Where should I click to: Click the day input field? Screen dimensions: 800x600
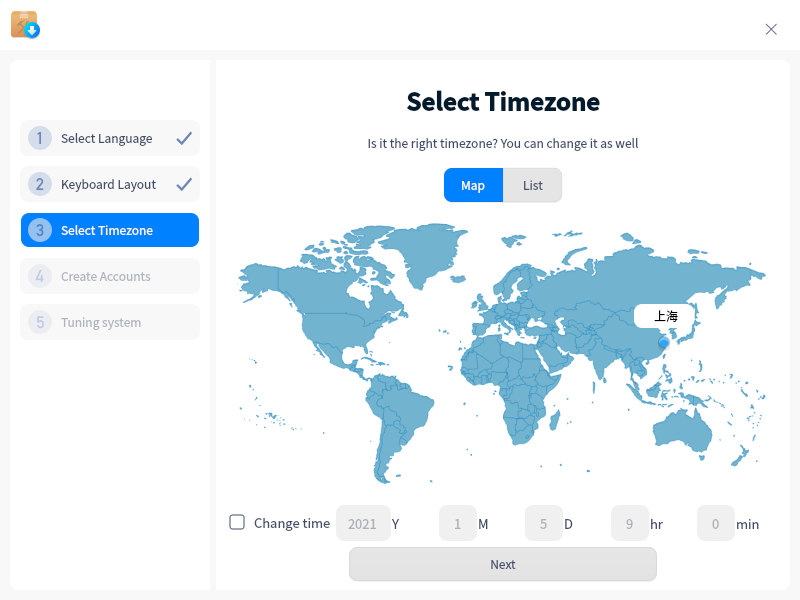pos(544,523)
